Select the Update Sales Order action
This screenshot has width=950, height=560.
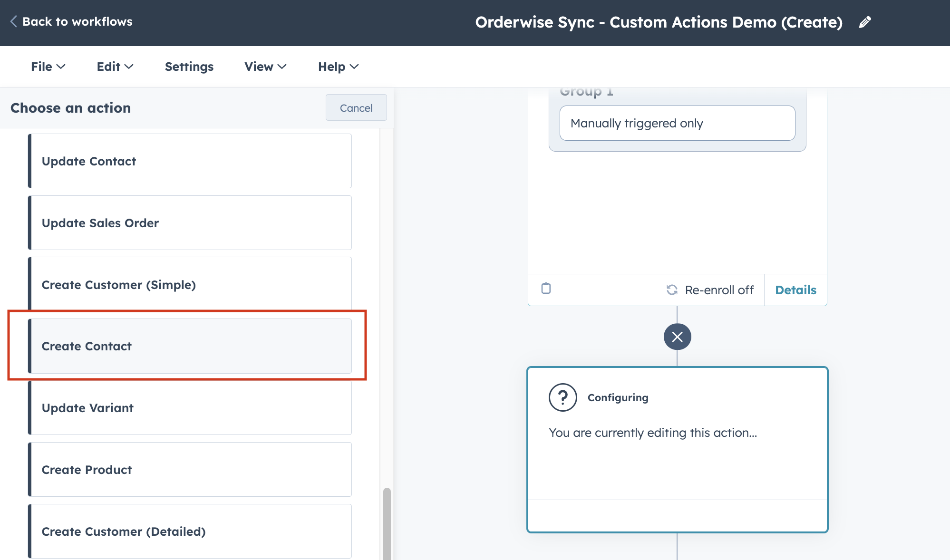point(190,223)
